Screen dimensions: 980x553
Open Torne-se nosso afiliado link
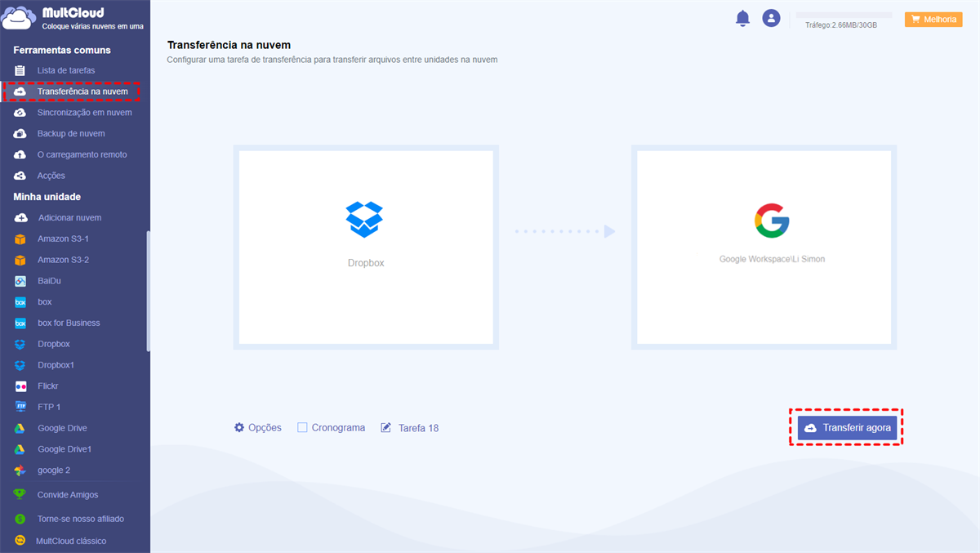click(81, 519)
